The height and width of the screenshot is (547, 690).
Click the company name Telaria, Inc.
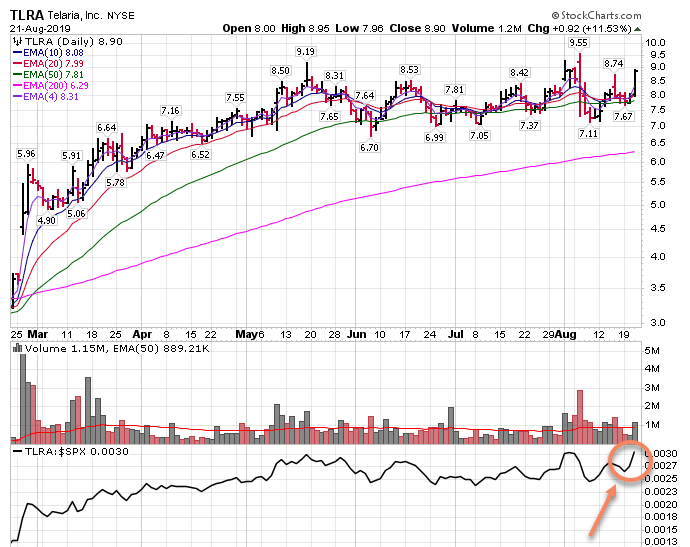tap(75, 16)
